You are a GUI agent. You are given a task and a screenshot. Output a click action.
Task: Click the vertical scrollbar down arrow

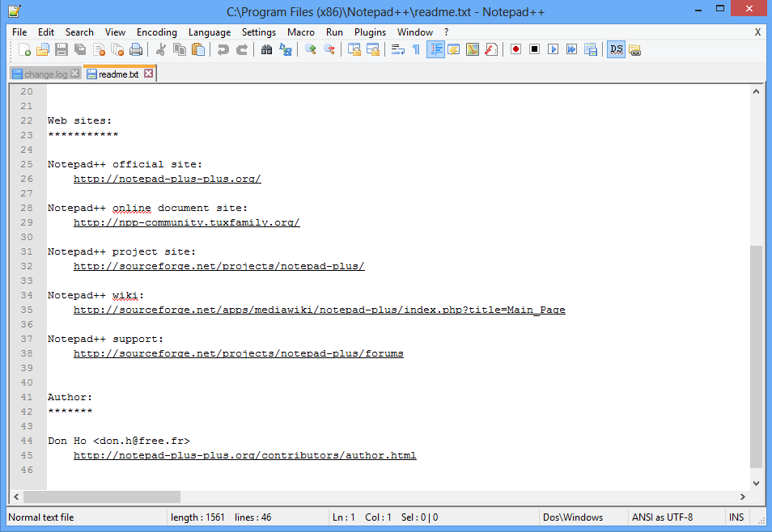(756, 483)
